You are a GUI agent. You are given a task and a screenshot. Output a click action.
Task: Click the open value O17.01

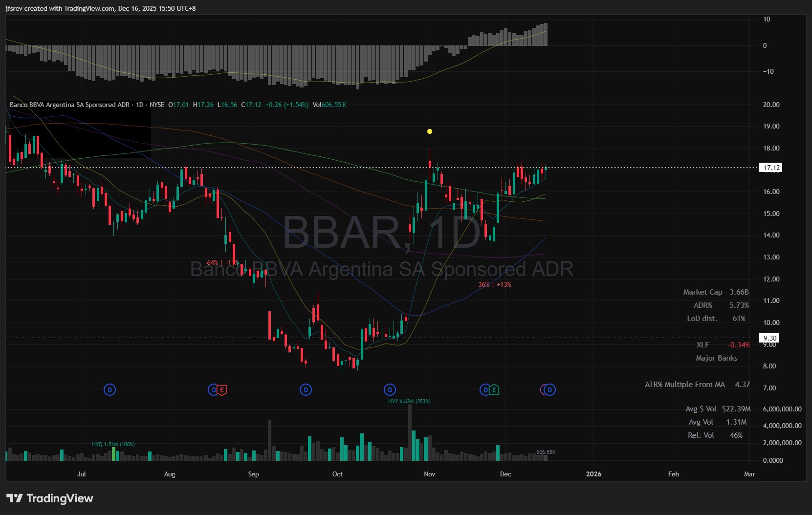178,105
